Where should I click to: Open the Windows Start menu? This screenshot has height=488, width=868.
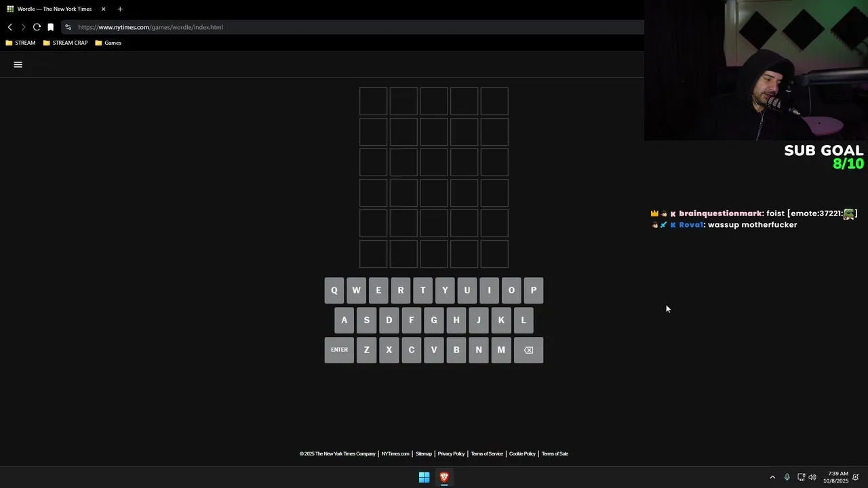(424, 477)
